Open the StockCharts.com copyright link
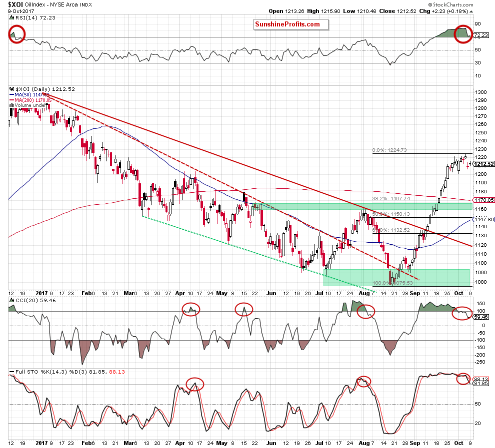The image size is (495, 448). pos(451,4)
